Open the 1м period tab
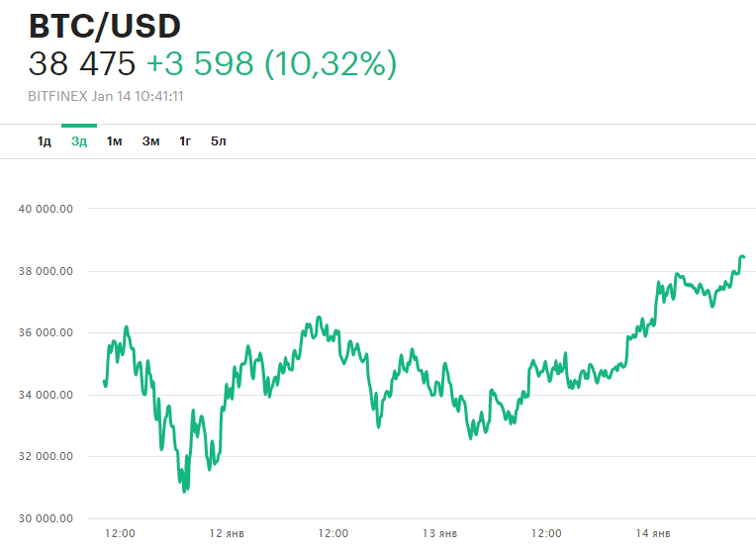The height and width of the screenshot is (551, 756). (x=115, y=141)
